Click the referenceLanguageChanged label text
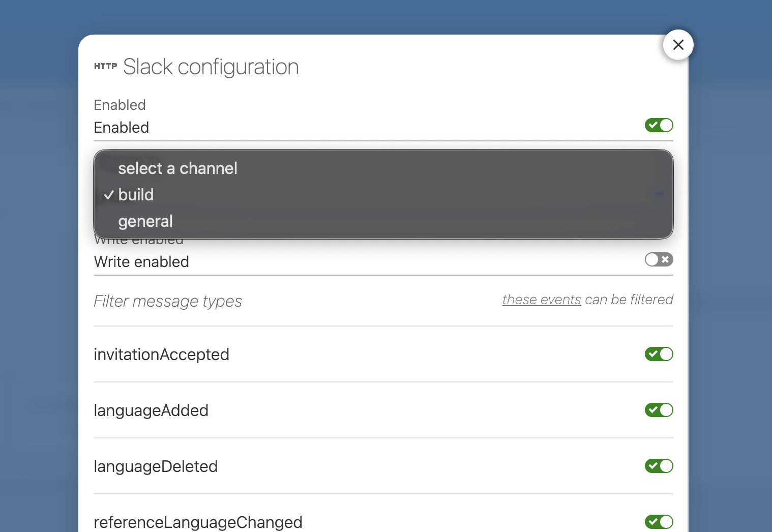The height and width of the screenshot is (532, 772). (x=198, y=522)
